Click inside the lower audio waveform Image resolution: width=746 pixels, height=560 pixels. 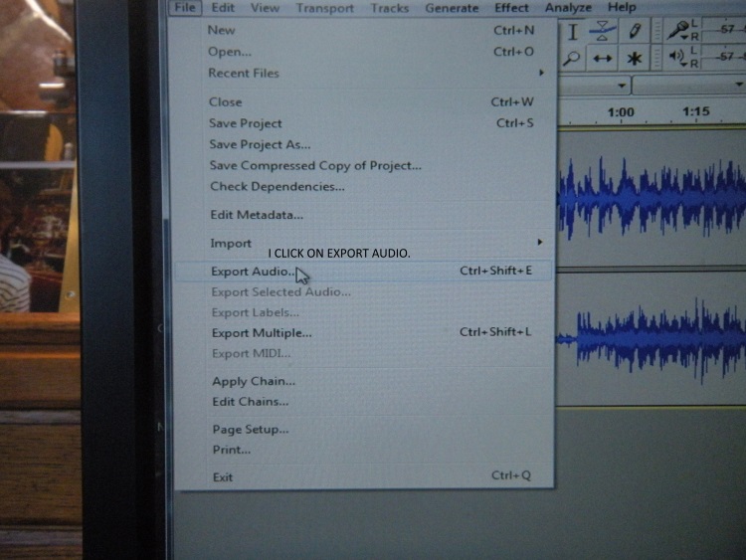(651, 339)
